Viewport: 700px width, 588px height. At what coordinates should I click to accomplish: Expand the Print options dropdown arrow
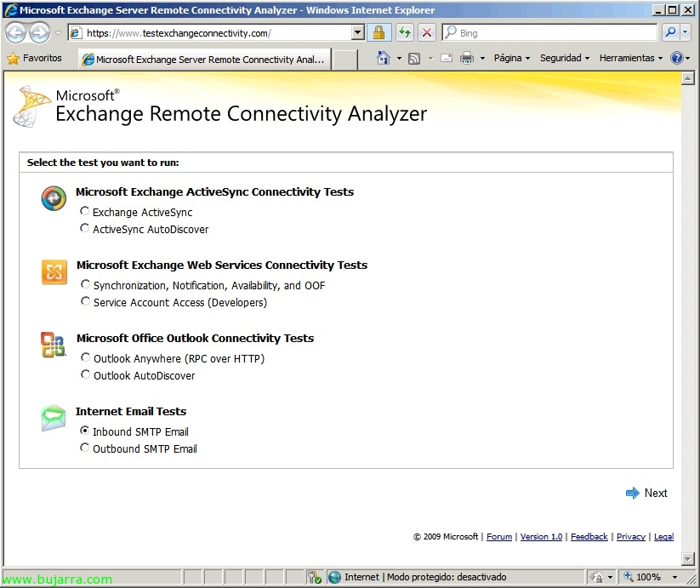[482, 59]
